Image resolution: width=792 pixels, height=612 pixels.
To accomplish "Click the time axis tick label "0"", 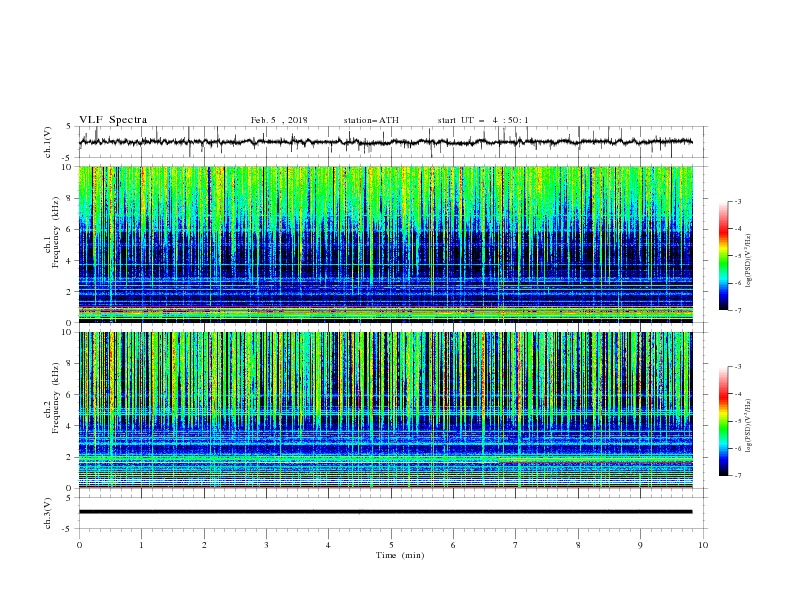I will pyautogui.click(x=79, y=545).
